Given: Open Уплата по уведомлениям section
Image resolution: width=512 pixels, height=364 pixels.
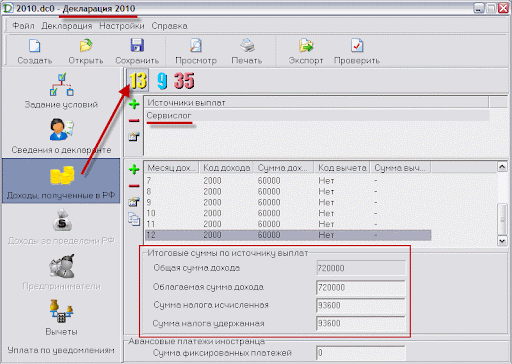Looking at the screenshot, I should (61, 350).
